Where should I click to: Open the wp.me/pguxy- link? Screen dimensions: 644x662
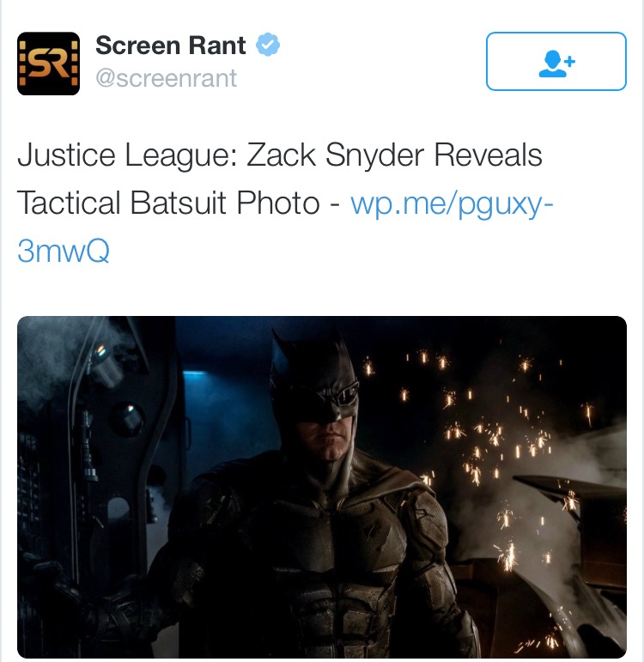coord(452,203)
